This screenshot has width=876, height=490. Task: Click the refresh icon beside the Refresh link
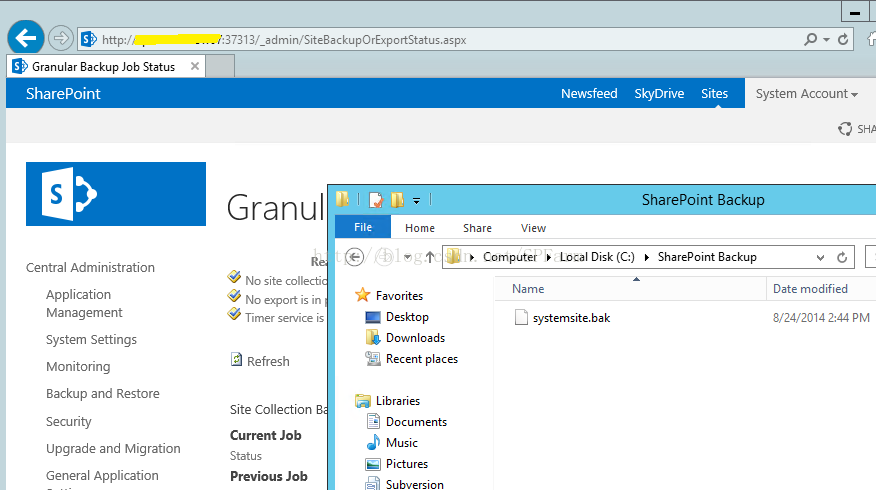pos(236,359)
